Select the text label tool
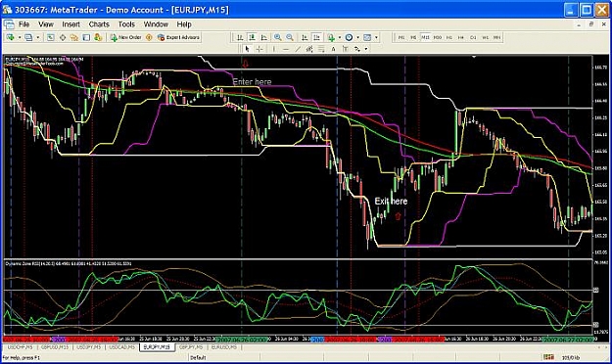612x364 pixels. pos(346,49)
